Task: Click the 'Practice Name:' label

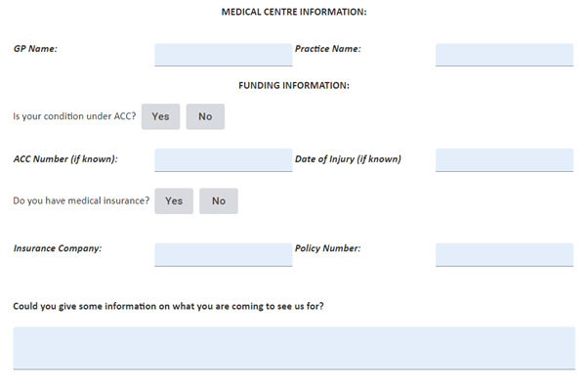Action: (327, 48)
